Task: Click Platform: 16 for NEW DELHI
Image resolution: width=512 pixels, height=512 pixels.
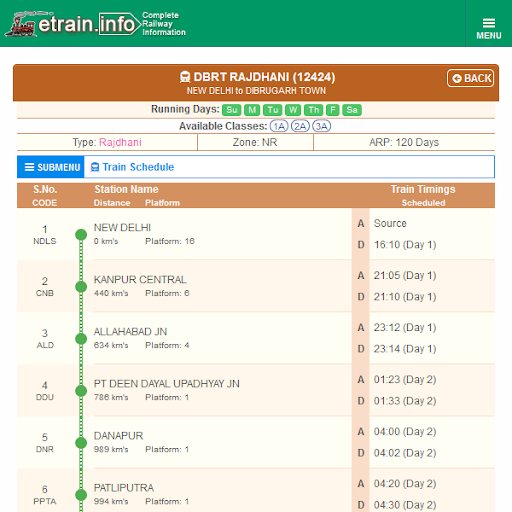Action: (170, 241)
